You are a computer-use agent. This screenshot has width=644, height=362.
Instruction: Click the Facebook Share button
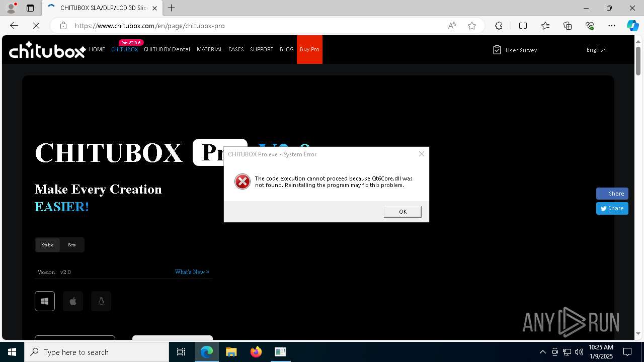612,194
